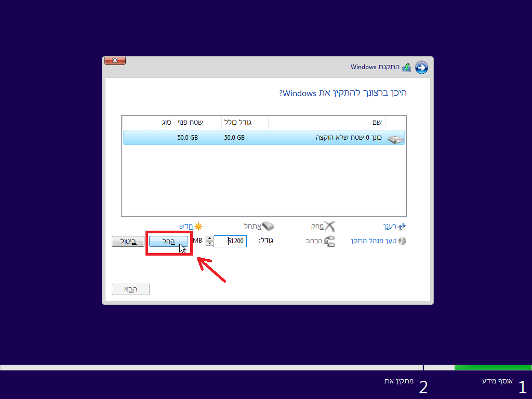The width and height of the screenshot is (532, 399).
Task: Click the Refresh (רענן) arrows icon
Action: pyautogui.click(x=402, y=227)
